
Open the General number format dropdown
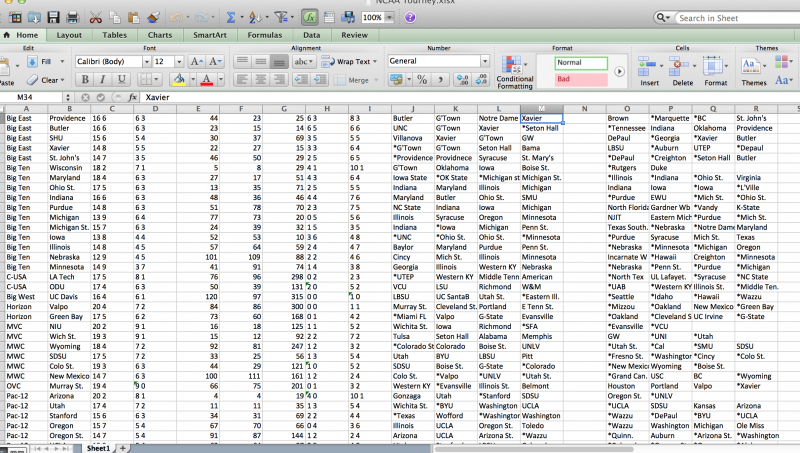pos(485,61)
